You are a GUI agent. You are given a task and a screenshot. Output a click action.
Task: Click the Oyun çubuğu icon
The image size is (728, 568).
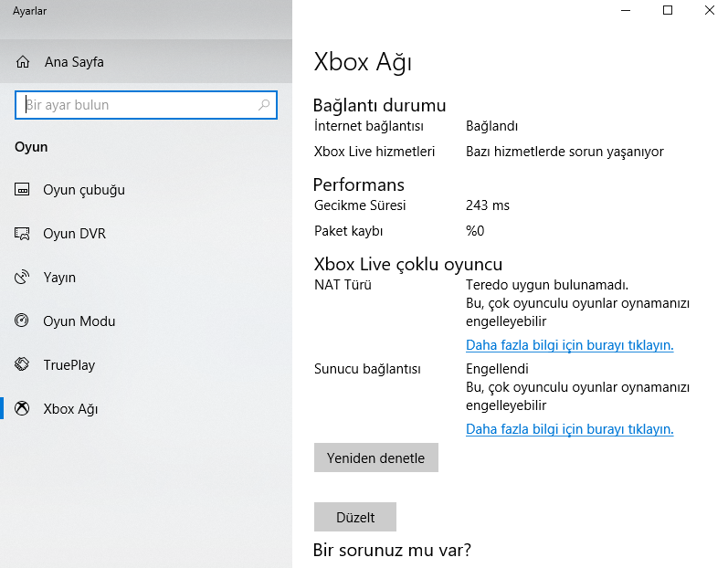22,189
